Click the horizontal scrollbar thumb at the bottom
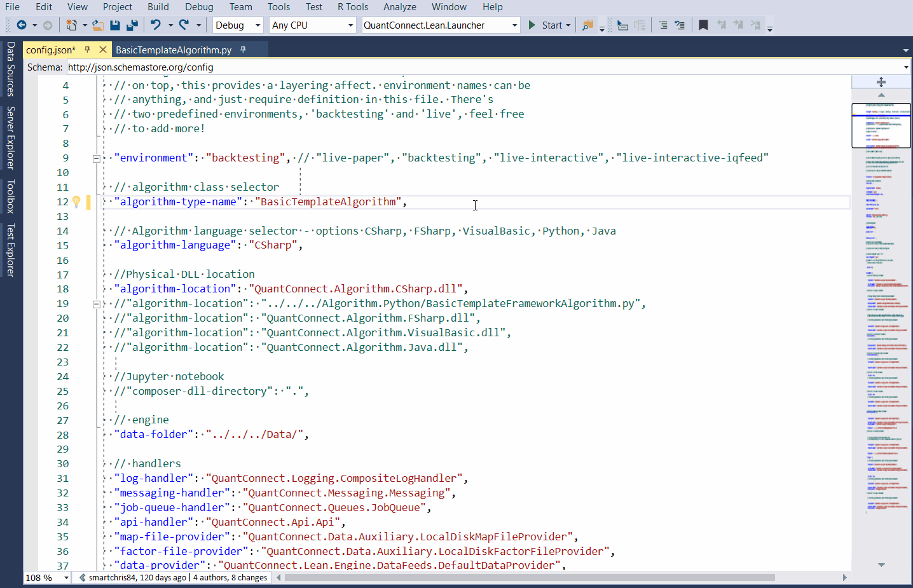 (x=530, y=578)
